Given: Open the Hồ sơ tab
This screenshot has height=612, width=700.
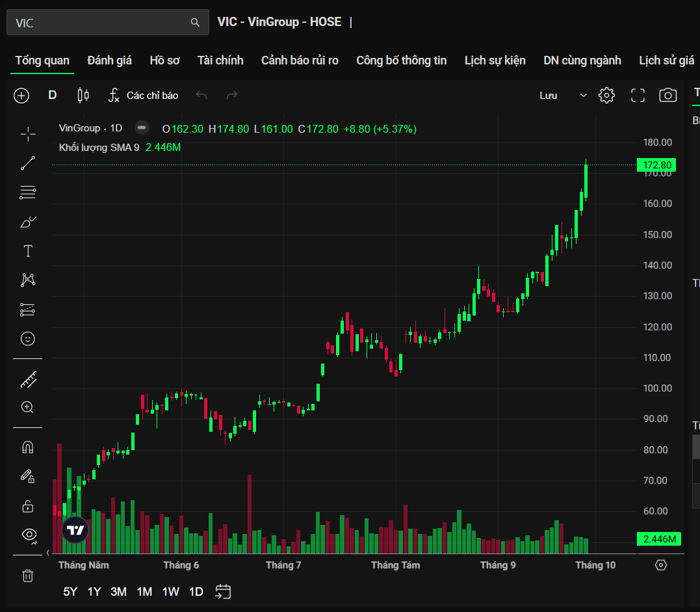Looking at the screenshot, I should tap(164, 60).
